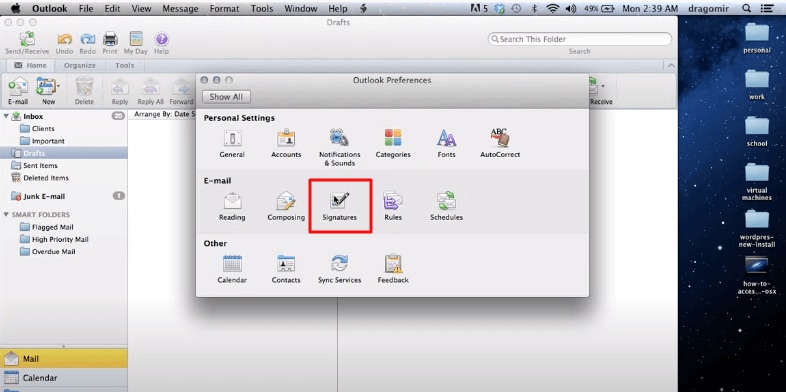786x392 pixels.
Task: Switch to Calendar view in navigation
Action: coord(64,378)
